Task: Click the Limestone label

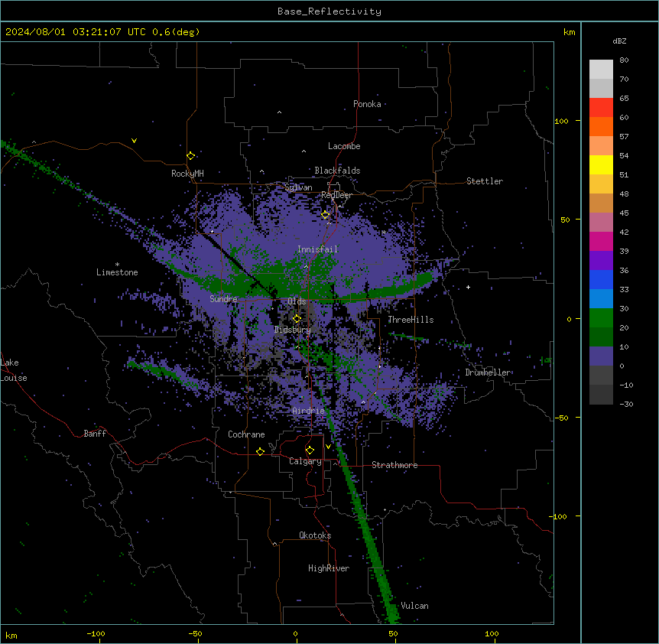Action: point(117,272)
